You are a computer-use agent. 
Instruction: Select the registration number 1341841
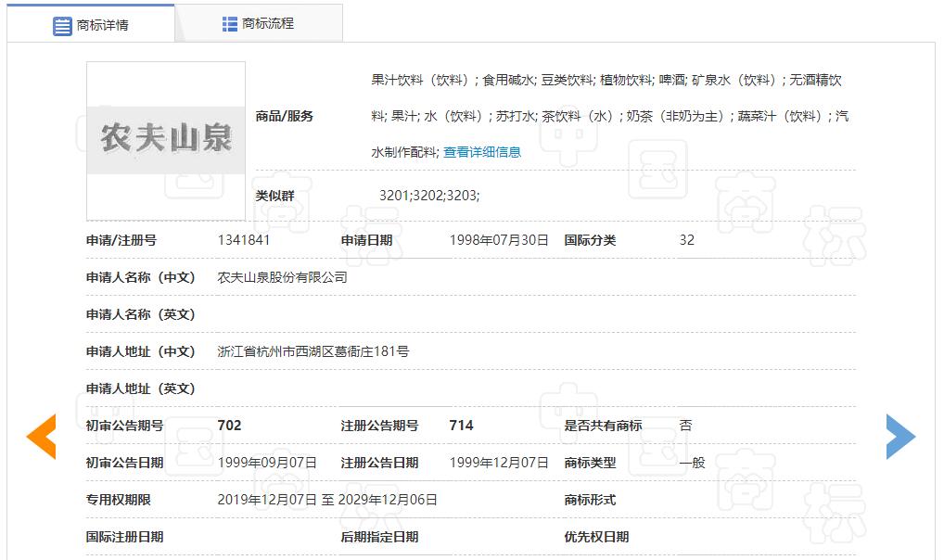pos(244,240)
